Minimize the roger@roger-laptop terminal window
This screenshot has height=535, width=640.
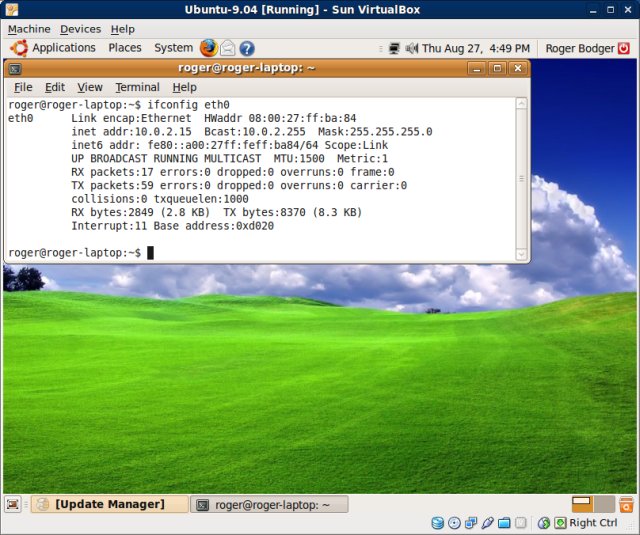pos(476,68)
